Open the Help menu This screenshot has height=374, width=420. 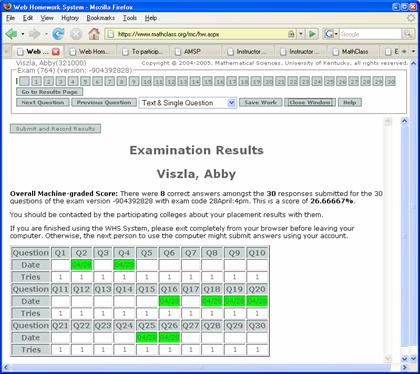pos(151,18)
